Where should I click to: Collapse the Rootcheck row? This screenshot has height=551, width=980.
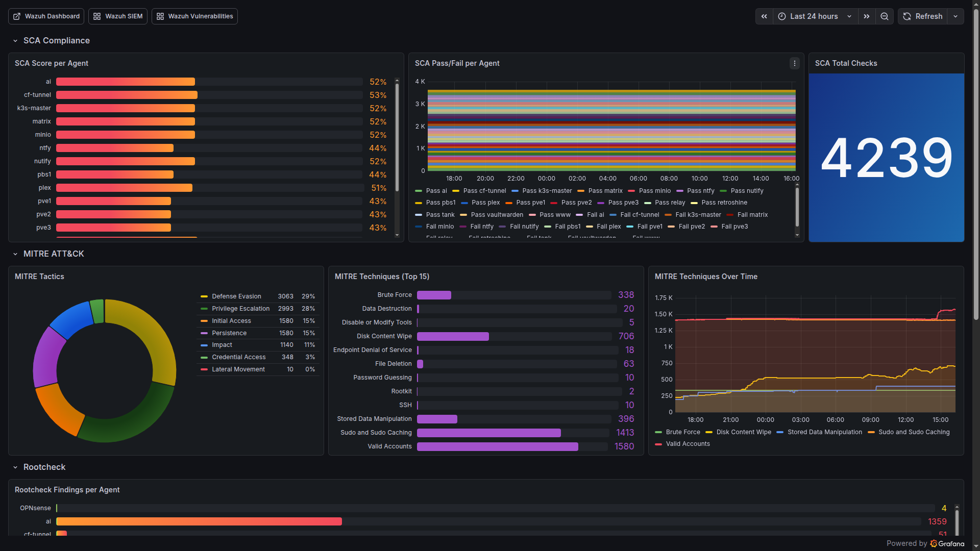(x=15, y=467)
